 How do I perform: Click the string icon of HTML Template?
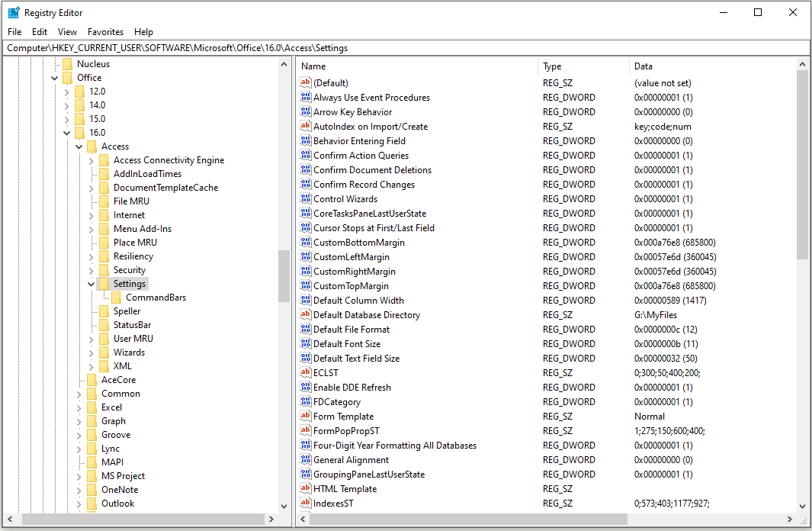click(x=306, y=488)
